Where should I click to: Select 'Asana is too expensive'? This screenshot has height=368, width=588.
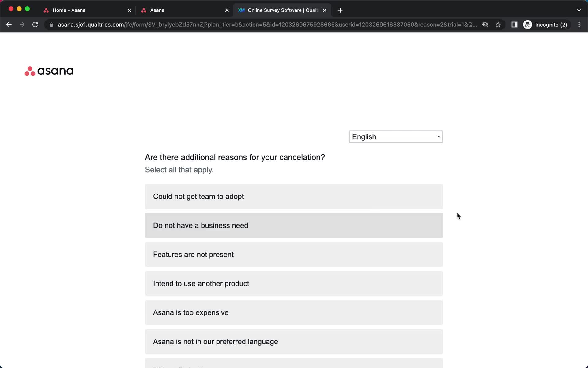(x=294, y=312)
